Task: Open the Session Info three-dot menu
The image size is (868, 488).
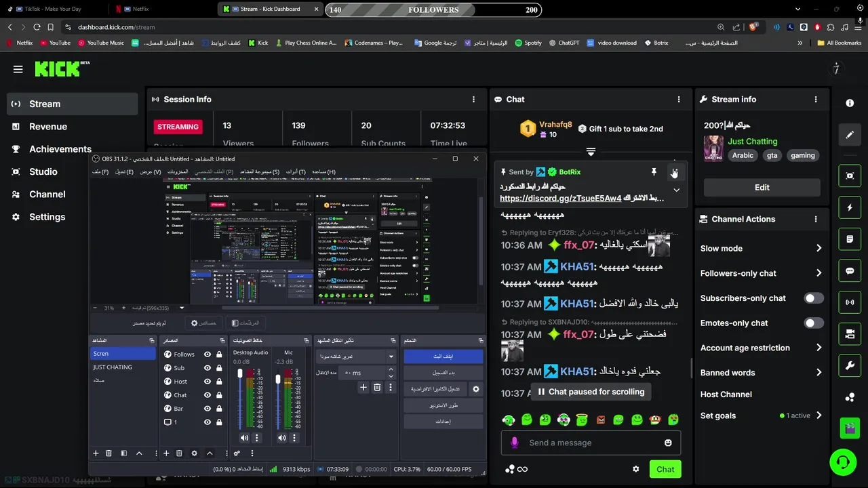Action: (473, 99)
